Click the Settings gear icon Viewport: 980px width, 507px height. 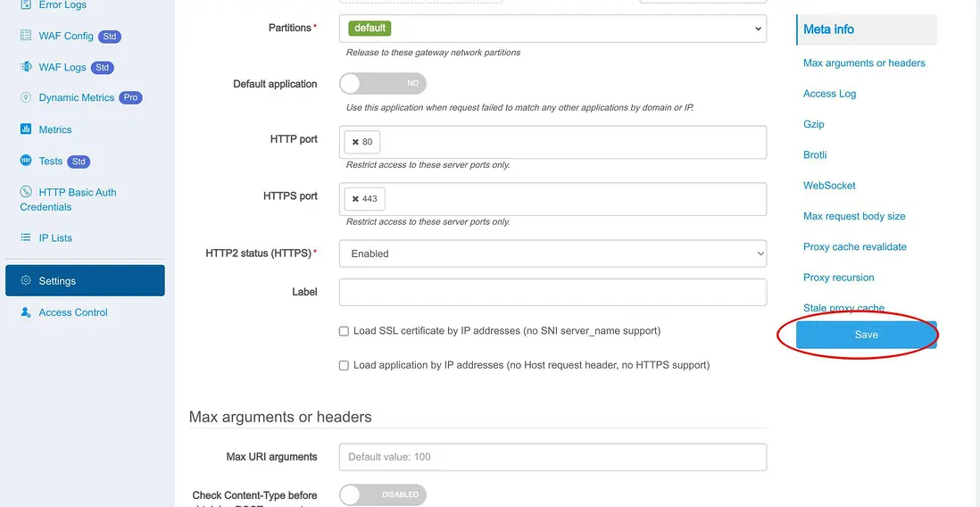click(x=26, y=281)
